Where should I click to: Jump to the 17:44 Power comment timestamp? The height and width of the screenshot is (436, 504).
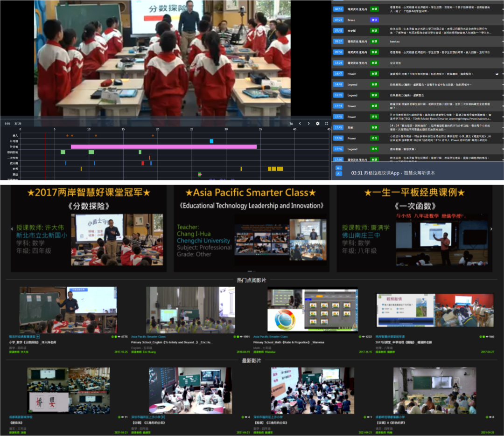click(x=338, y=106)
